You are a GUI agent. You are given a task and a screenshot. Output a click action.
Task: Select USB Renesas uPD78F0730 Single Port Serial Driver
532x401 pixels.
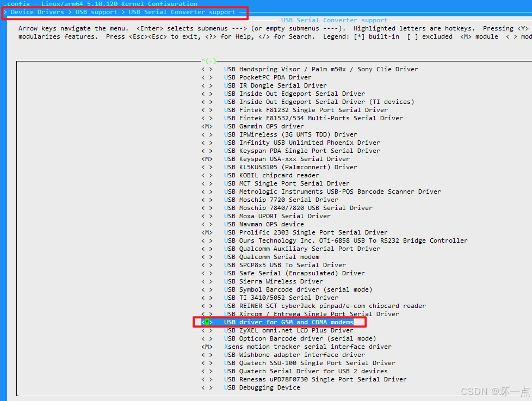(x=315, y=379)
